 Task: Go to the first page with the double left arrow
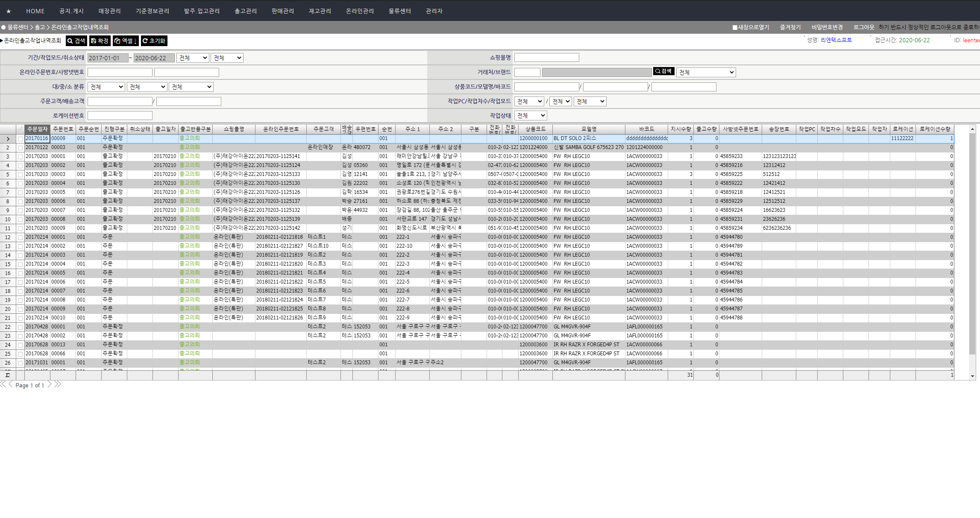pyautogui.click(x=3, y=385)
